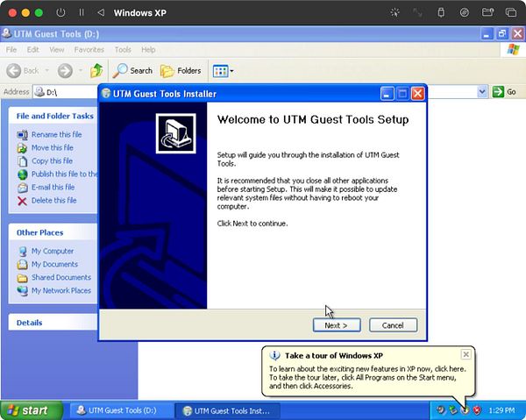Expand the Back history dropdown arrow
The image size is (526, 420).
(47, 70)
